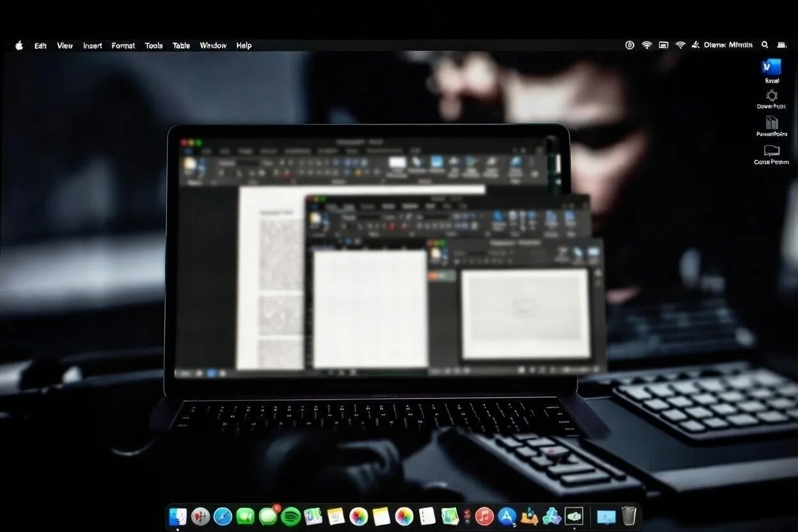Screen dimensions: 798x532
Task: Open the Format menu in the menu bar
Action: tap(122, 45)
